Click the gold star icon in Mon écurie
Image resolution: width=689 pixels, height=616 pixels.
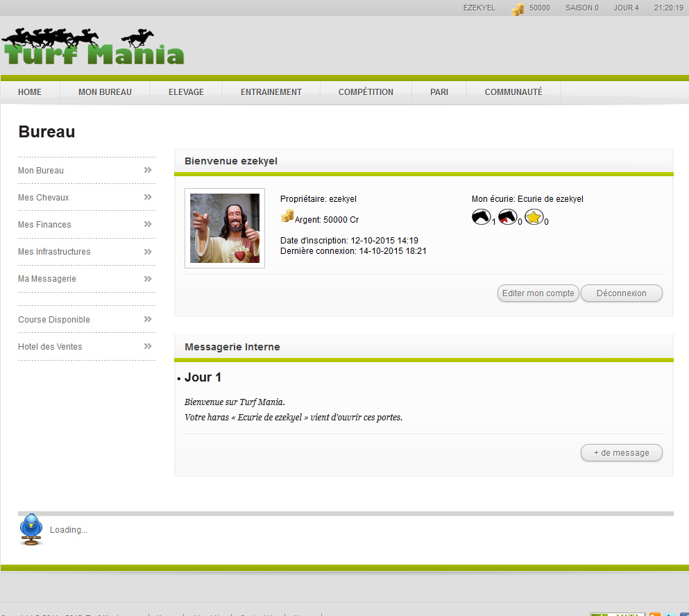[x=534, y=217]
